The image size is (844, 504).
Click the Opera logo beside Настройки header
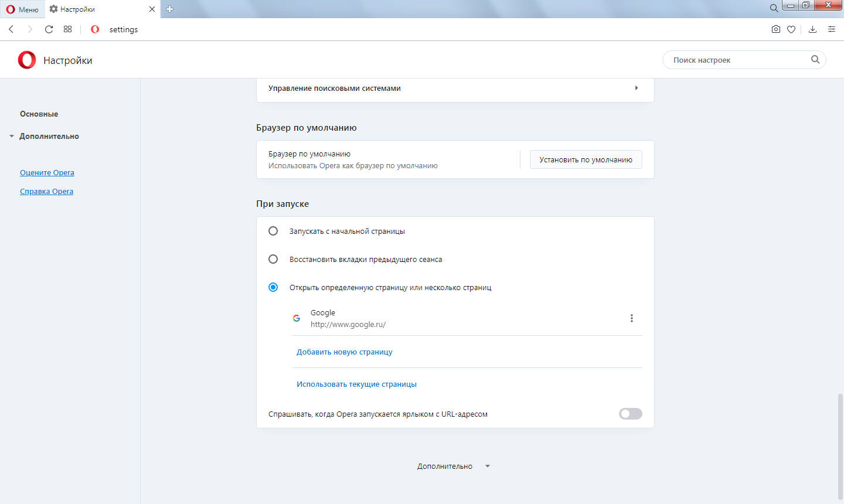(x=27, y=60)
